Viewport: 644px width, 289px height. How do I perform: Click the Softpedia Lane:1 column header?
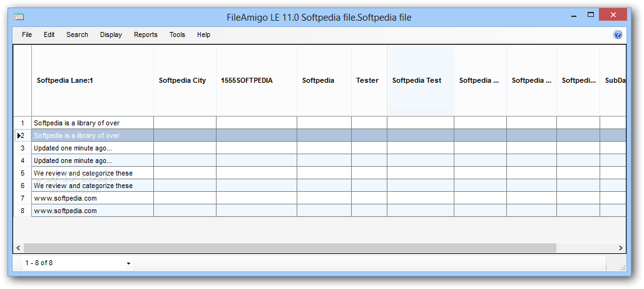click(x=93, y=81)
